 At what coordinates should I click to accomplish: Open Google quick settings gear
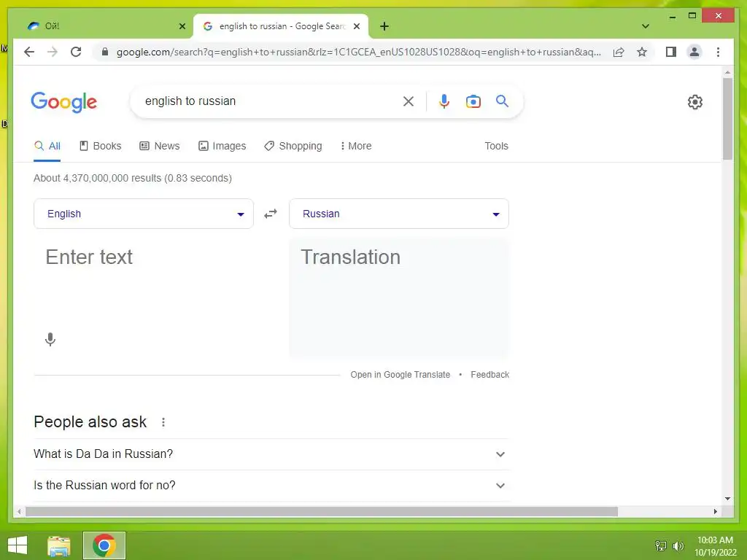[695, 102]
